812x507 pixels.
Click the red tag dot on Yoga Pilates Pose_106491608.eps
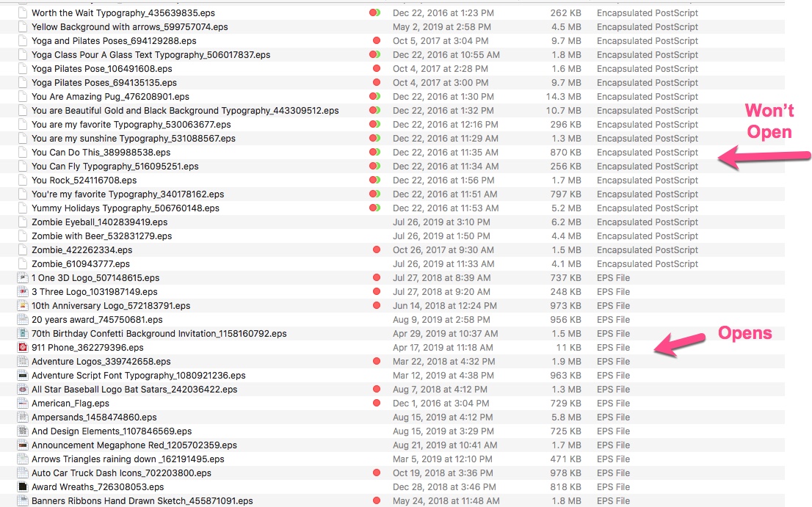click(x=376, y=68)
